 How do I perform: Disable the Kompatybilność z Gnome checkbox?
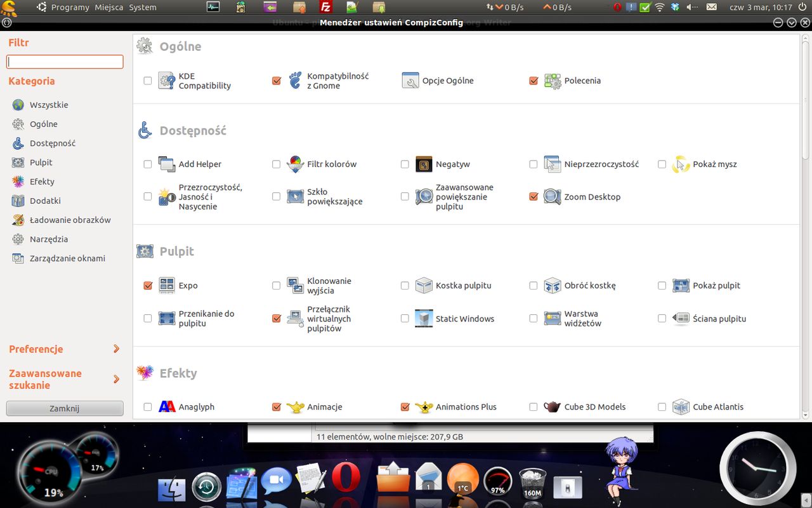[277, 81]
